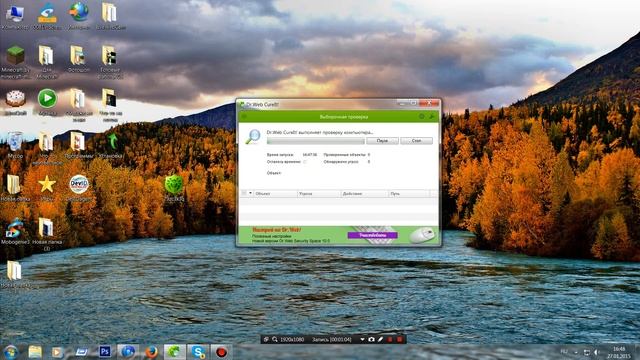Viewport: 640px width, 360px height.
Task: Stop recording with rightmost red recorder button
Action: tap(400, 339)
